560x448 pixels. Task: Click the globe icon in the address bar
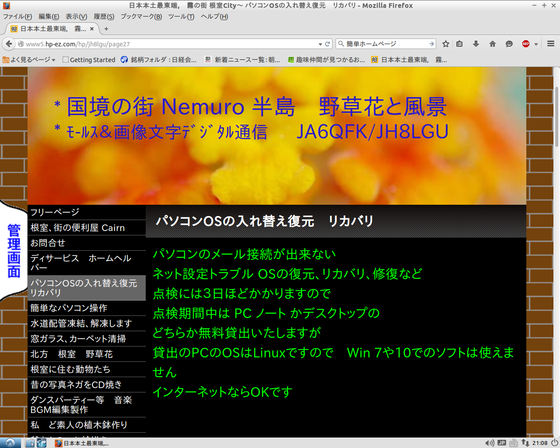21,44
